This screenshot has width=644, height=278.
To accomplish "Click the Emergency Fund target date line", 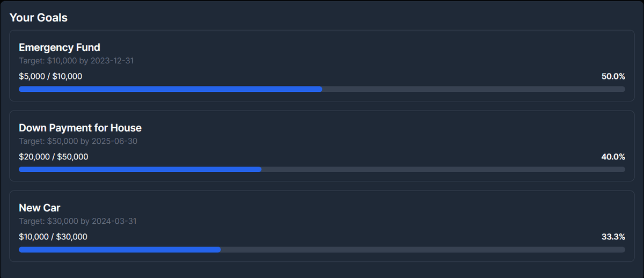I will pos(76,61).
